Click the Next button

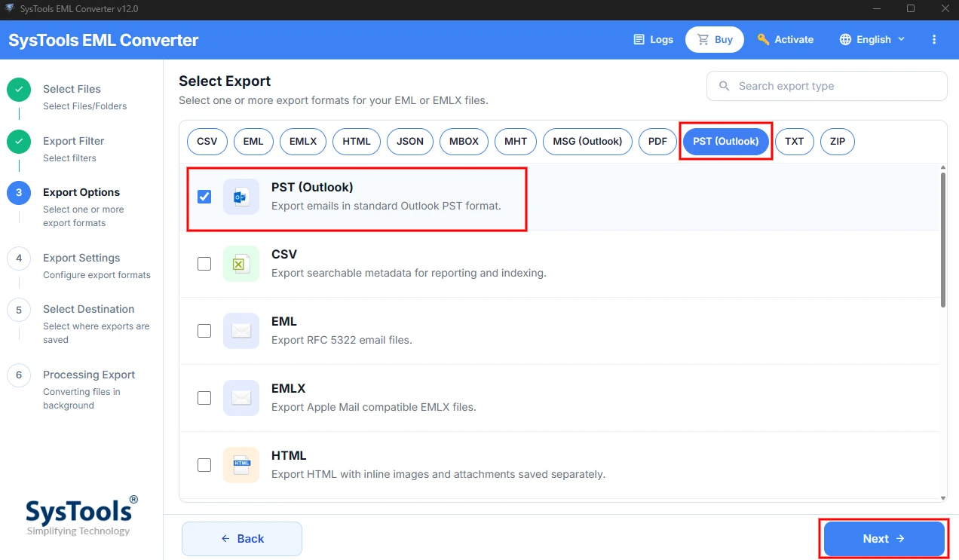(884, 539)
